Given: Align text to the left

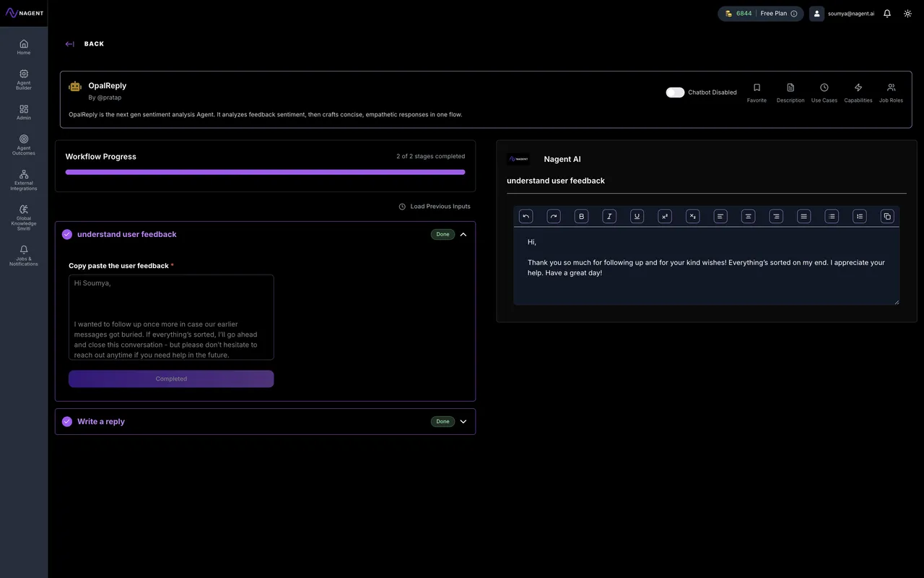Looking at the screenshot, I should [720, 216].
